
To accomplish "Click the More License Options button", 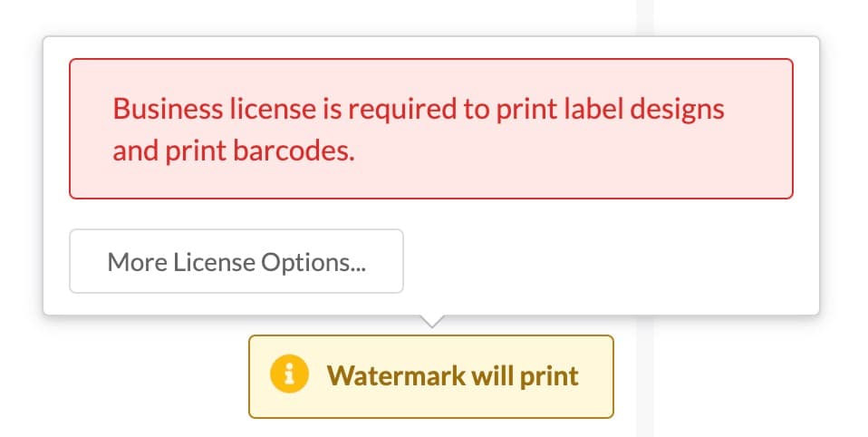I will coord(236,261).
